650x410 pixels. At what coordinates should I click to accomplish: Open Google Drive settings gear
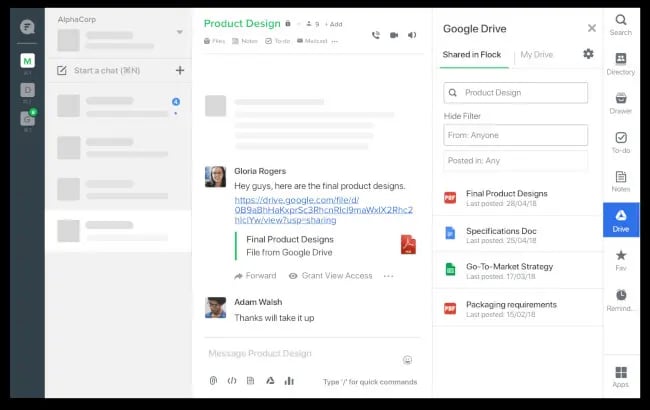pos(588,54)
